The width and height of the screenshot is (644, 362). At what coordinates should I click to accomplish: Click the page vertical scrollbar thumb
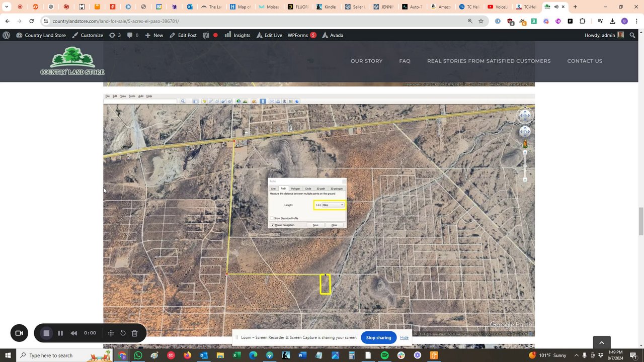[x=640, y=221]
